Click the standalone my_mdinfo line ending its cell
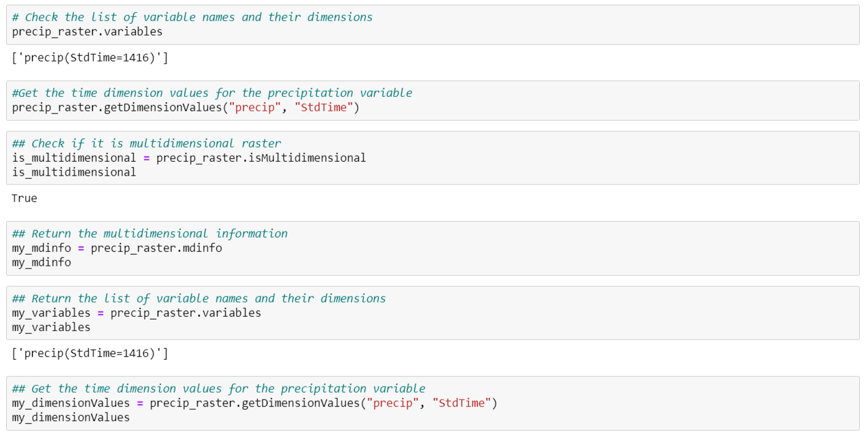 41,262
